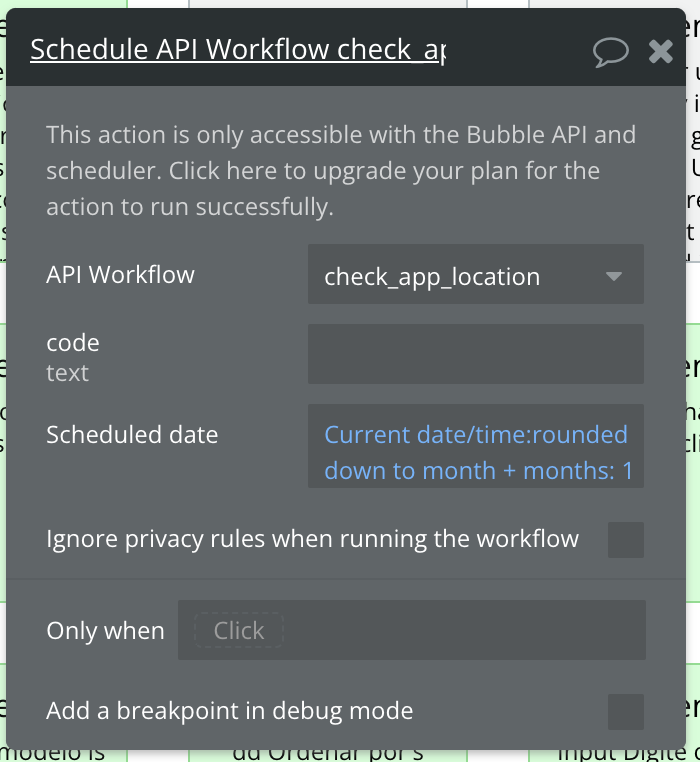Click the 'code' parameter label
Viewport: 700px width, 762px height.
pos(73,343)
